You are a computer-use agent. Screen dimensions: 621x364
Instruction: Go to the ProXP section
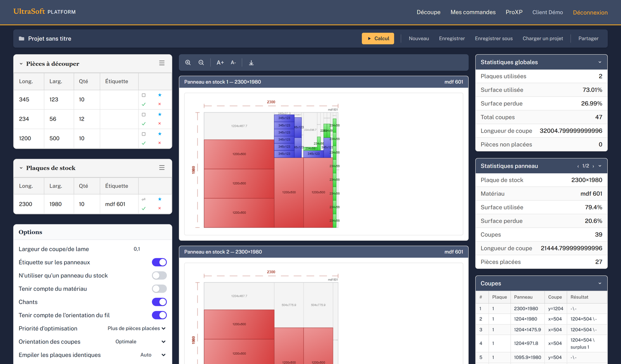tap(514, 12)
